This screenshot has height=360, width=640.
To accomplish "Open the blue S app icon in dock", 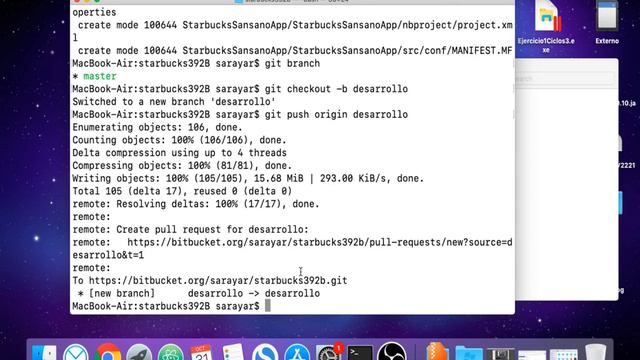I will click(x=265, y=352).
